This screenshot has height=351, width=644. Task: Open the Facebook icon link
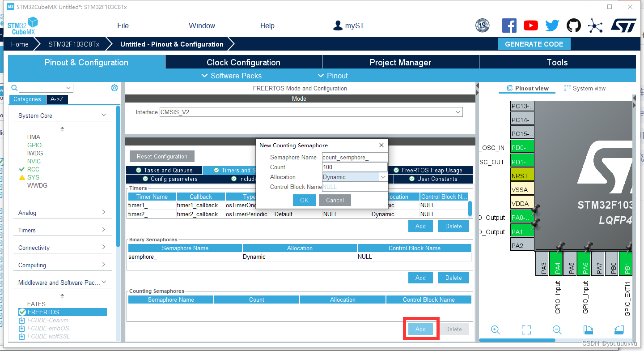(x=509, y=26)
